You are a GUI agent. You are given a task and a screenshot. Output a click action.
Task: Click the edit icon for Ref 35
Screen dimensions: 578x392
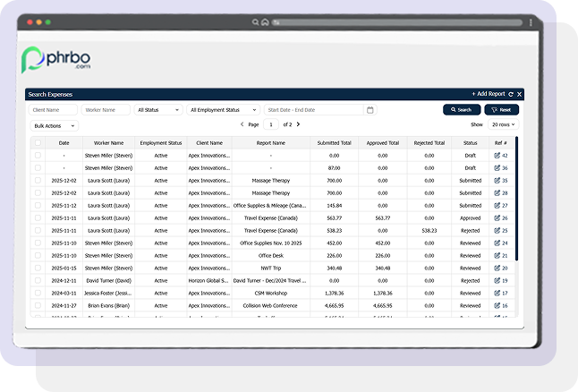pyautogui.click(x=497, y=181)
